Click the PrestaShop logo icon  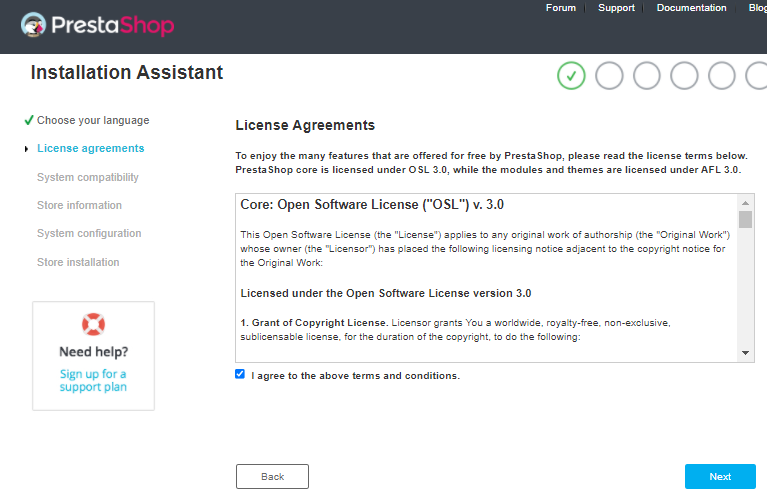[x=37, y=26]
